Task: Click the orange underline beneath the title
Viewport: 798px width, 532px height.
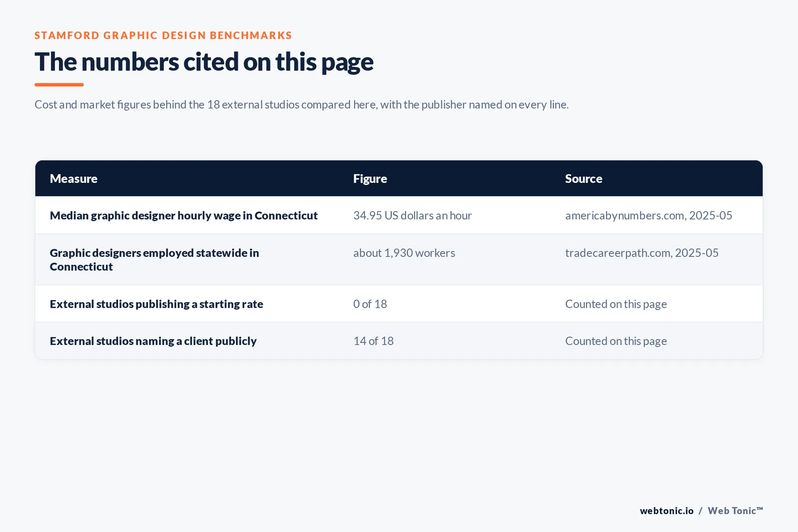Action: [x=59, y=85]
